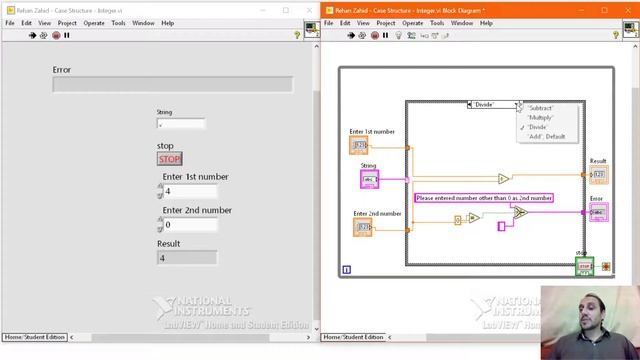This screenshot has height=360, width=640.
Task: Open View menu in block diagram window
Action: pos(363,23)
